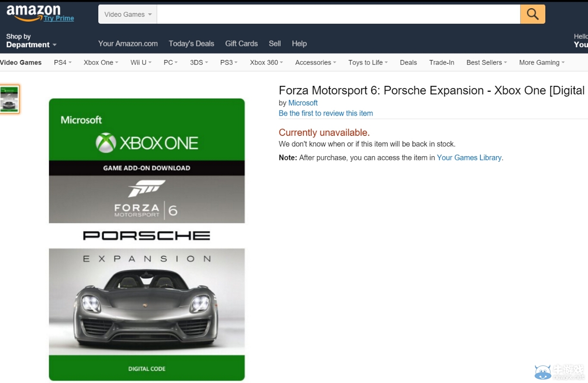Click the Currently unavailable text

tap(324, 132)
